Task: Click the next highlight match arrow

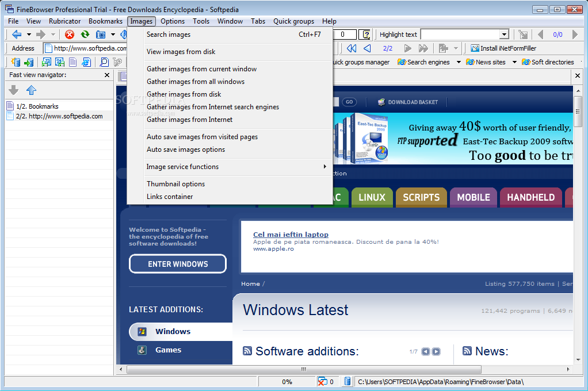Action: [575, 35]
